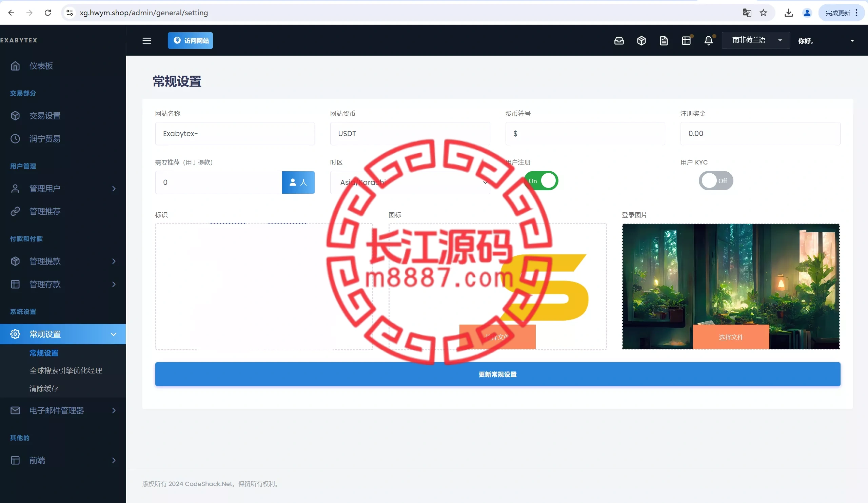Click the browser back arrow
The width and height of the screenshot is (868, 503).
coord(12,13)
